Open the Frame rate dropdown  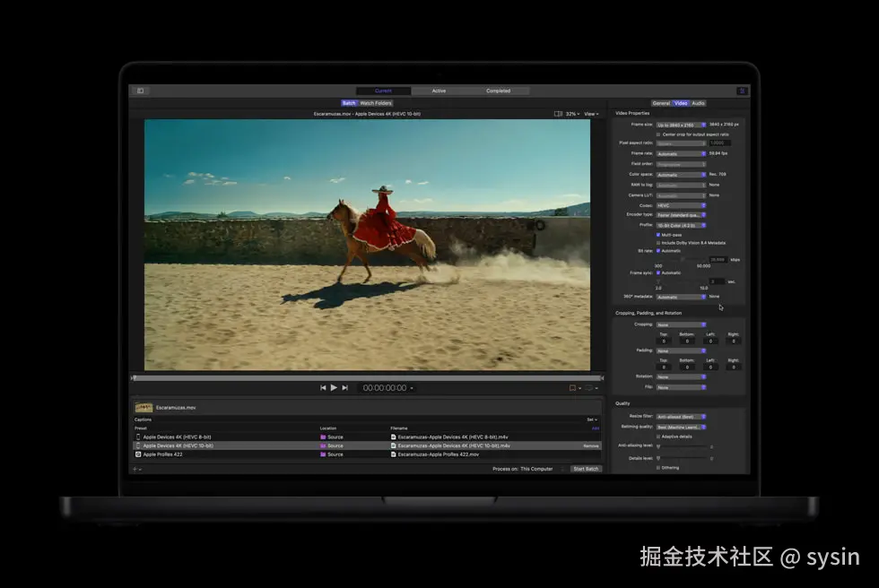pyautogui.click(x=681, y=153)
